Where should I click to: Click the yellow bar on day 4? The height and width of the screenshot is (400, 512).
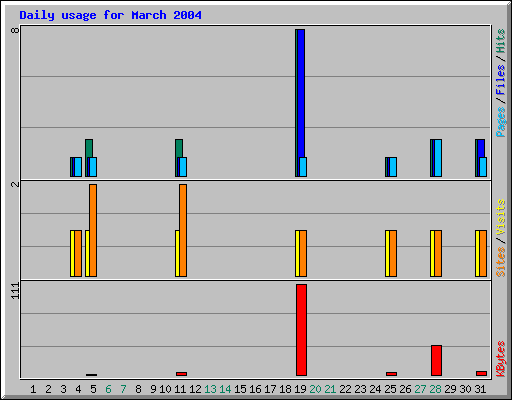pos(72,253)
